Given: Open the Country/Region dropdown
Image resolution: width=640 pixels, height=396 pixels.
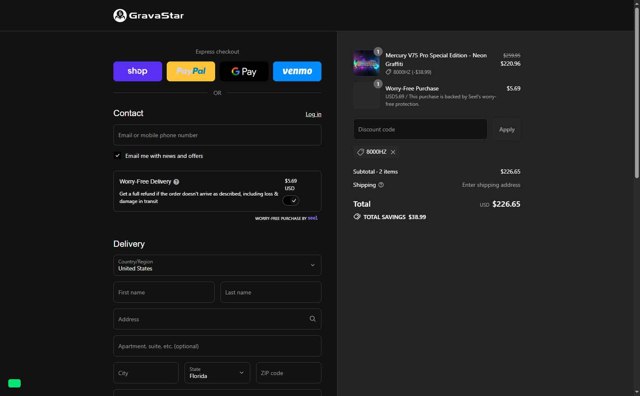Looking at the screenshot, I should (217, 265).
